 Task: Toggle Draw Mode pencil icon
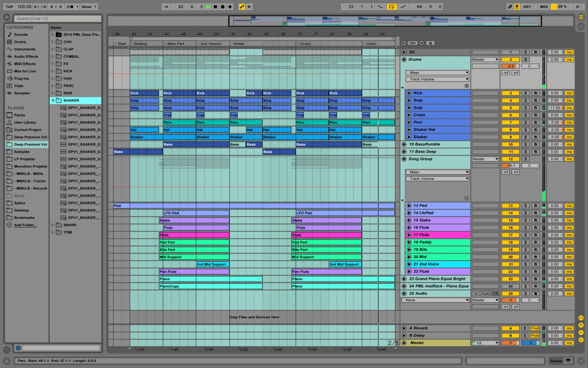coord(510,7)
